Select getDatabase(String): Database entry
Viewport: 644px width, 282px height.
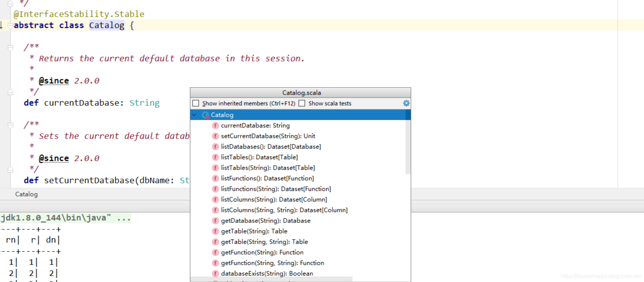(266, 221)
